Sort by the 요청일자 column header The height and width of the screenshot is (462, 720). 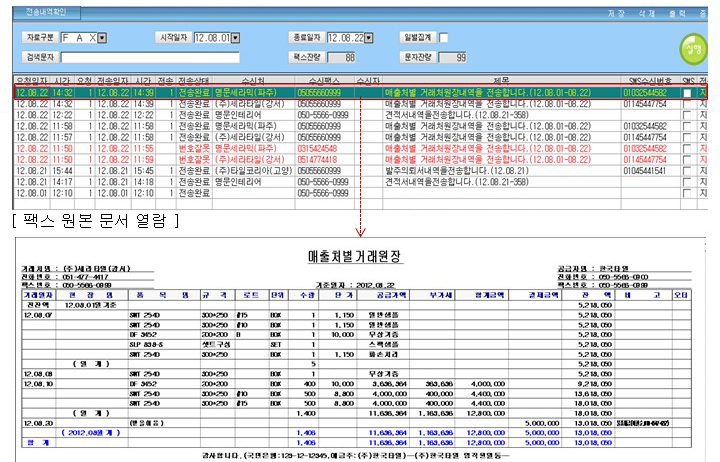pos(32,81)
